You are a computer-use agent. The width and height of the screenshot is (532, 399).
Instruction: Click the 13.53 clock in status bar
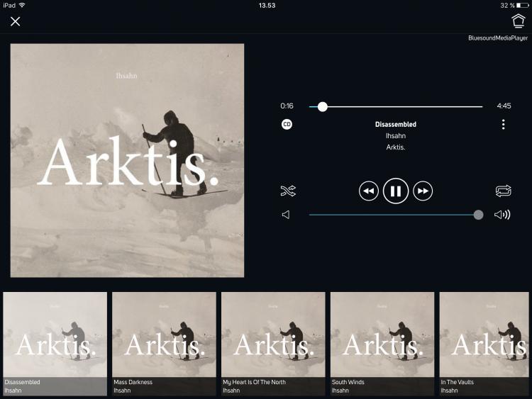click(267, 6)
